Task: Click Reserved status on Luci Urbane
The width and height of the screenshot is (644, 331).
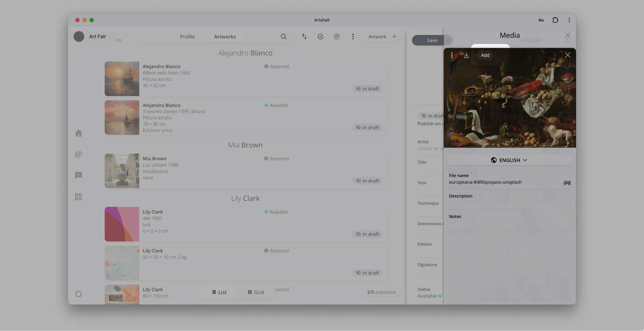Action: 276,159
